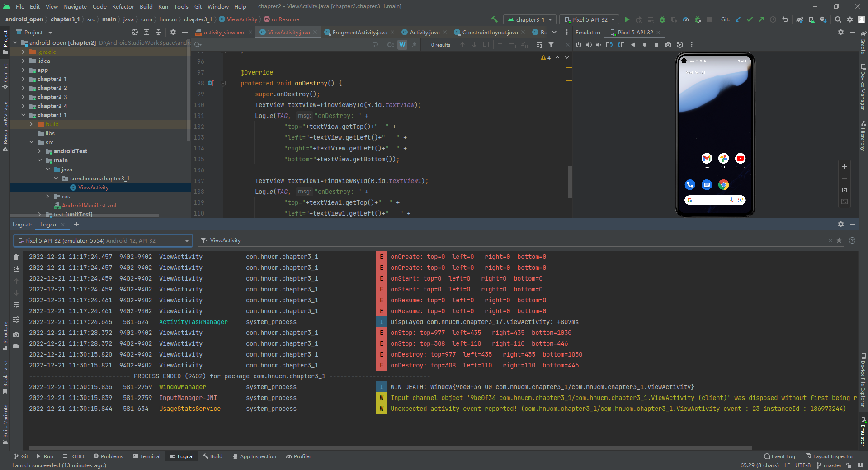The image size is (868, 470).
Task: Open the Refactor menu
Action: 123,6
